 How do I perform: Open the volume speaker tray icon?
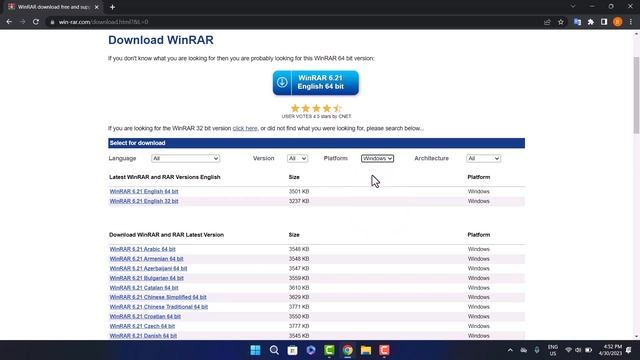(x=578, y=350)
